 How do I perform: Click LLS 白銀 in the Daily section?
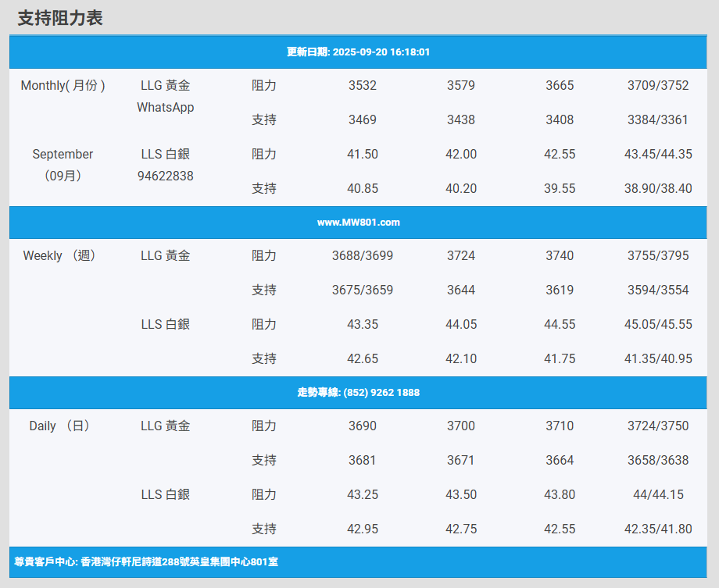(x=165, y=494)
